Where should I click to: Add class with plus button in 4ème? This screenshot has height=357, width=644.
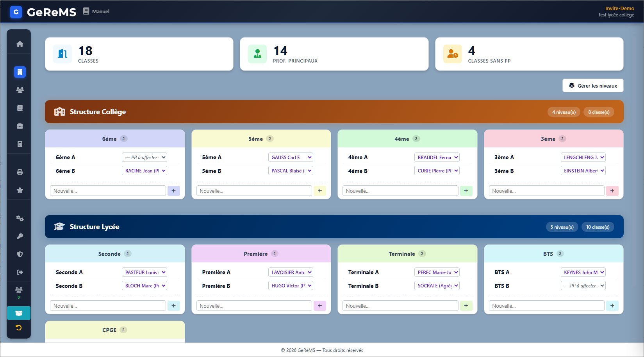click(466, 191)
